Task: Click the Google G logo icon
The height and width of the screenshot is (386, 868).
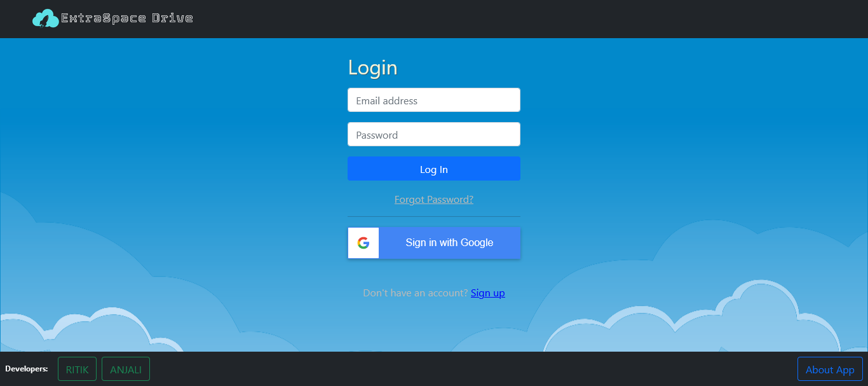Action: pyautogui.click(x=363, y=243)
